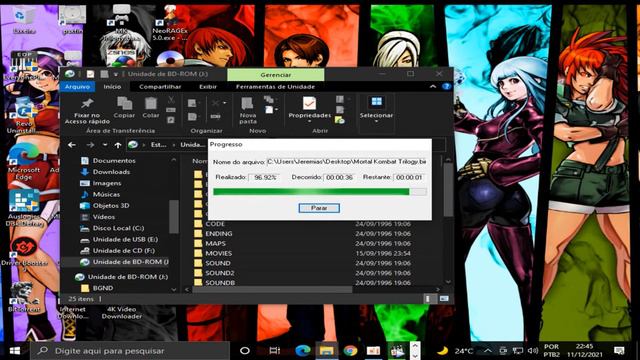The image size is (640, 360).
Task: Open the Windows Start menu
Action: point(15,351)
